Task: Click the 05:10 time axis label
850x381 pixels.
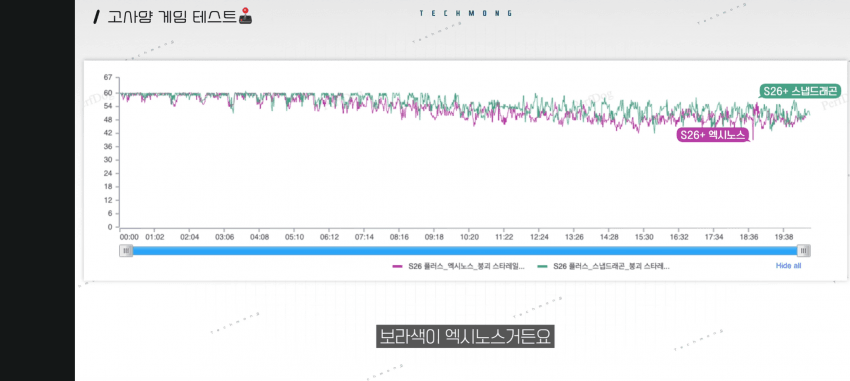Action: pos(294,237)
